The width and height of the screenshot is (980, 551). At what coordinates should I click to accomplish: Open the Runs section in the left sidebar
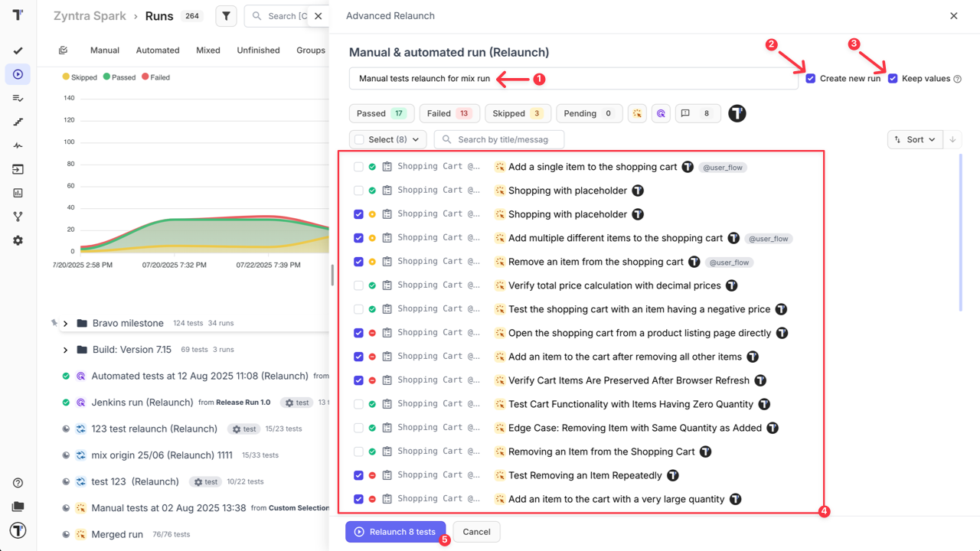tap(18, 73)
